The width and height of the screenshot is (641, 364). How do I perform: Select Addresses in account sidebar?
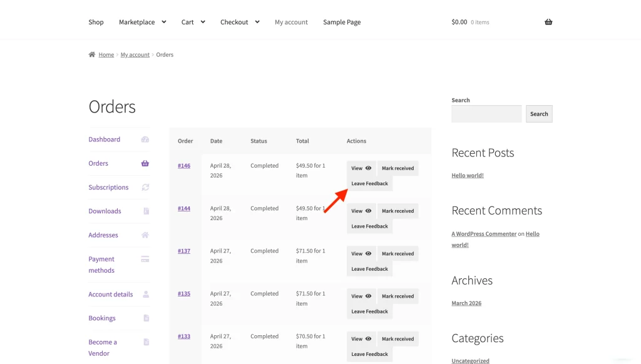pyautogui.click(x=103, y=235)
